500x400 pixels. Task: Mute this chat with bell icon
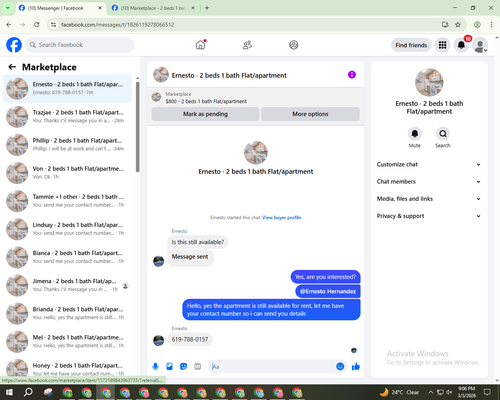[x=415, y=134]
